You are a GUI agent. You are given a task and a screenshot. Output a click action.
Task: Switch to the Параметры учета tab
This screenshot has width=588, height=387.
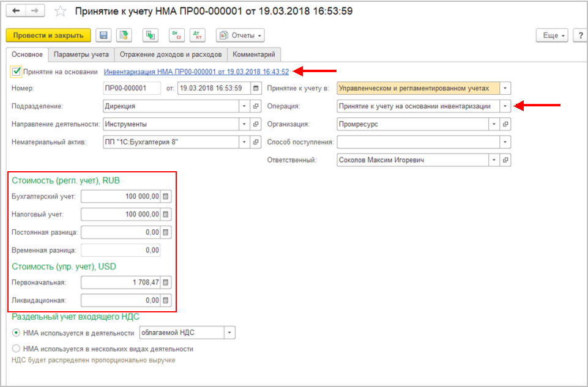tap(81, 54)
